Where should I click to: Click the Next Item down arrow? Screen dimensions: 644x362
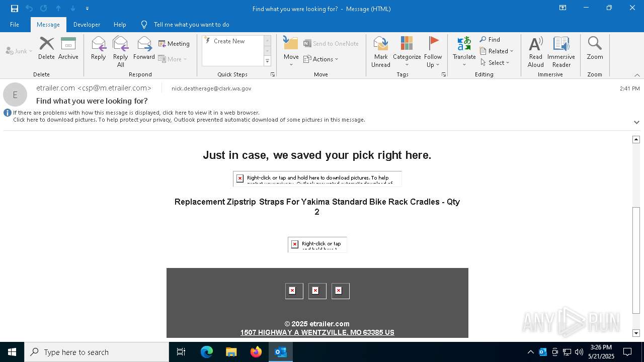pos(73,9)
